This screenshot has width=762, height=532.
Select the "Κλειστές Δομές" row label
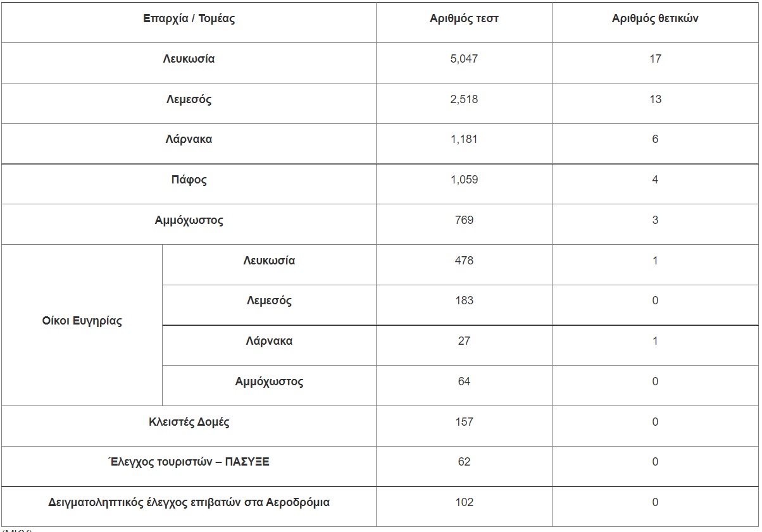(189, 422)
